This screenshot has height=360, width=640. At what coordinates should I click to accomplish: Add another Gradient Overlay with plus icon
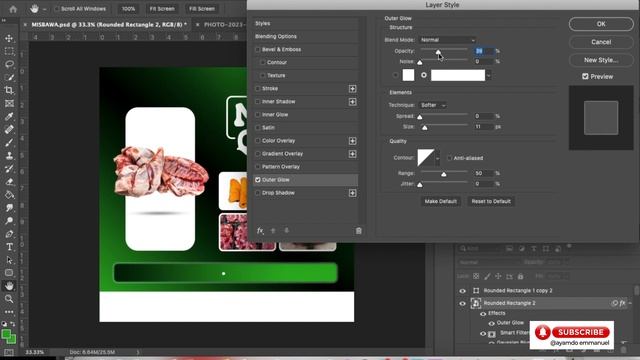(352, 154)
